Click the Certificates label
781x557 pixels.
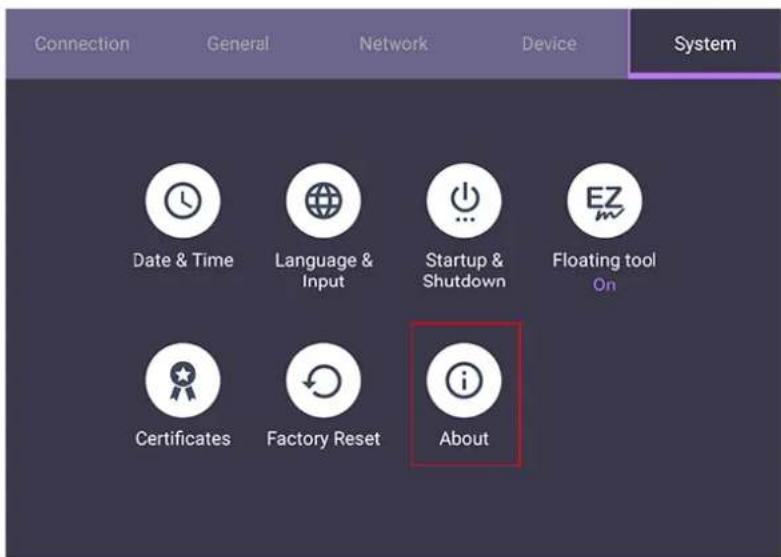tap(183, 438)
